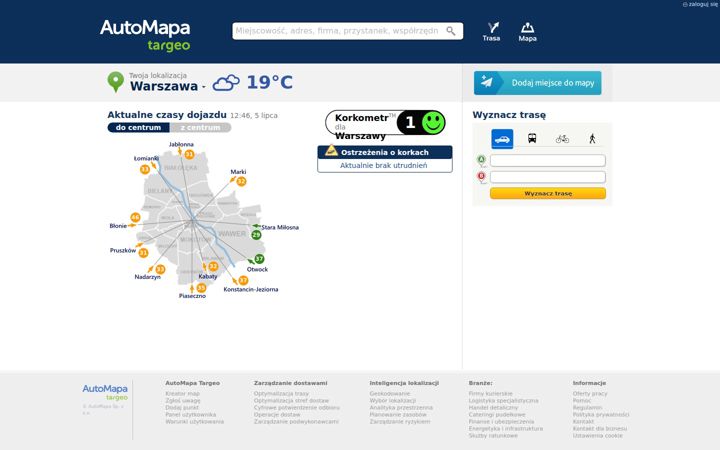Open 'Warunki użytkowania' footer link

[x=195, y=421]
